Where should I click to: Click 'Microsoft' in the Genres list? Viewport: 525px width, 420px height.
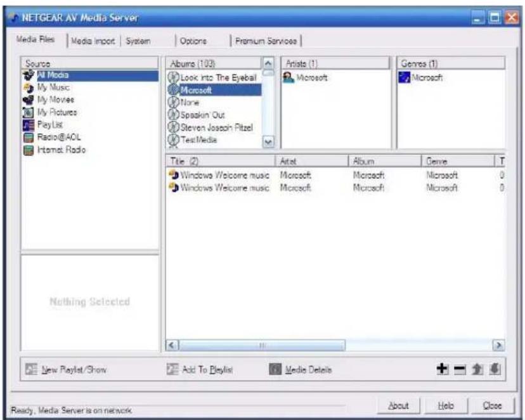[427, 77]
